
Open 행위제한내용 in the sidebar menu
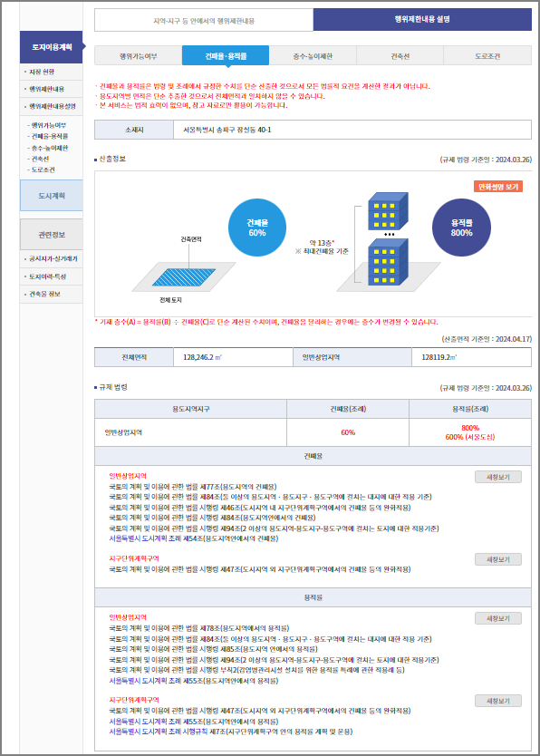[46, 89]
